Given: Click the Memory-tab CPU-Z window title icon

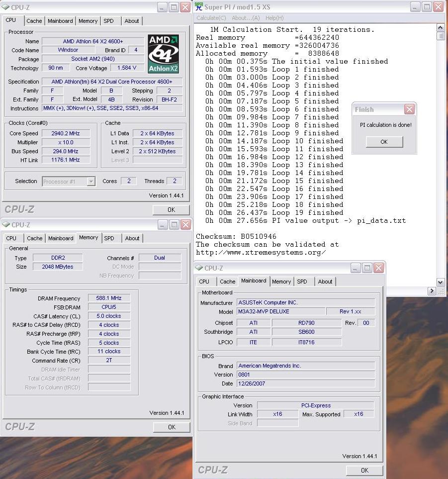Looking at the screenshot, I should click(6, 224).
